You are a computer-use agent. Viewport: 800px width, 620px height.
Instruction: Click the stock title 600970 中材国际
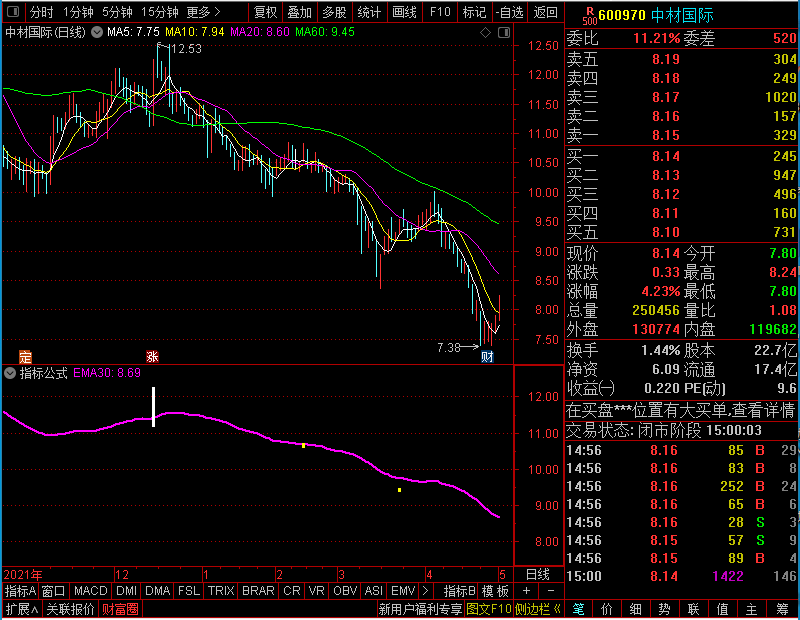656,15
